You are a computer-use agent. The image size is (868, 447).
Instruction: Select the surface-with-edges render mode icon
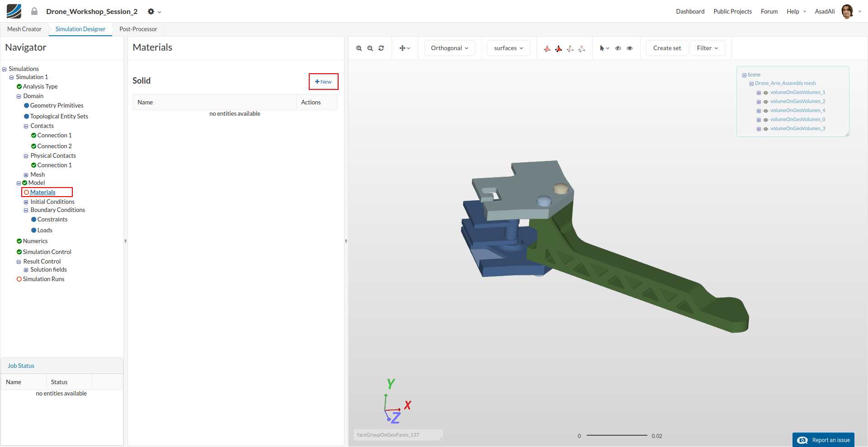coord(559,49)
